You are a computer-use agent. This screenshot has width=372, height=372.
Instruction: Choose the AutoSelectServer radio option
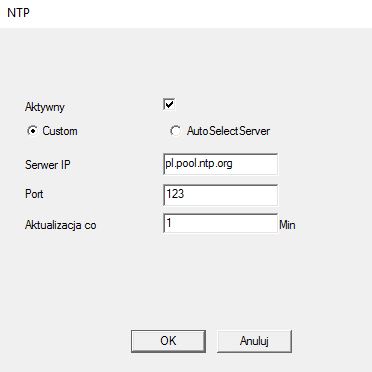click(x=175, y=131)
